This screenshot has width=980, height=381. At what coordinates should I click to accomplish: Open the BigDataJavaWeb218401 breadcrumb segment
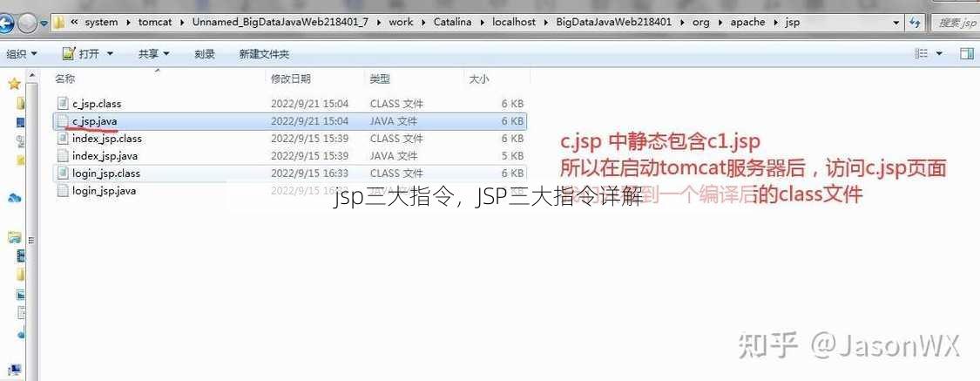[x=614, y=22]
